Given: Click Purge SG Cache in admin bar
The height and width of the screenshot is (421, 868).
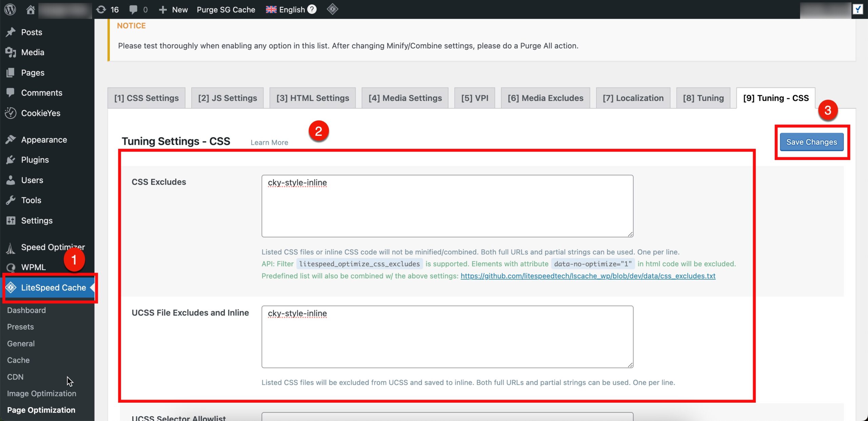Looking at the screenshot, I should pos(226,9).
